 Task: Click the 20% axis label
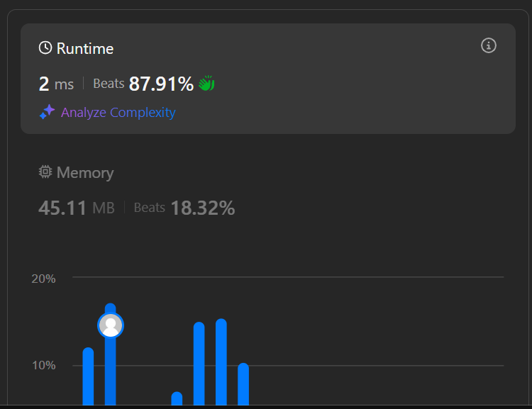tap(43, 279)
